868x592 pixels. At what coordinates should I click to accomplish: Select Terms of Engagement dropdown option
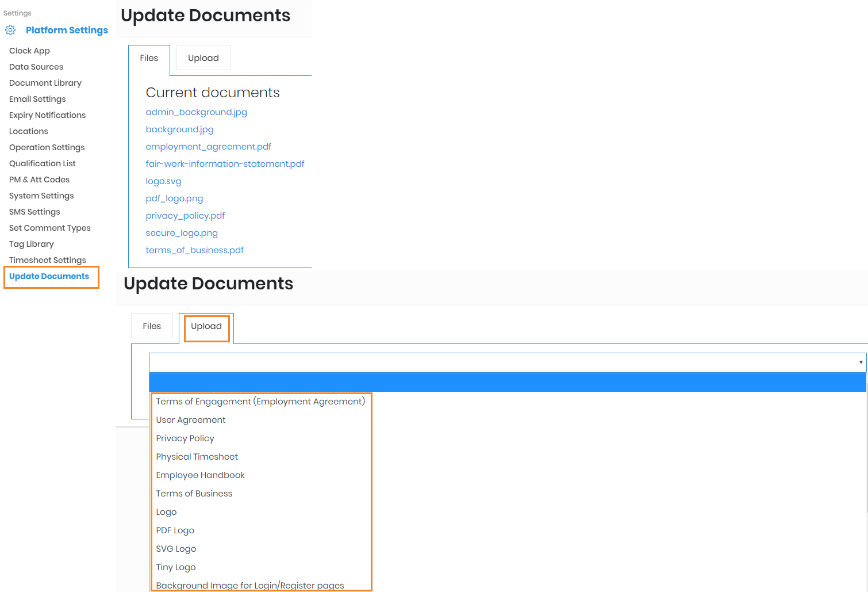click(x=260, y=402)
